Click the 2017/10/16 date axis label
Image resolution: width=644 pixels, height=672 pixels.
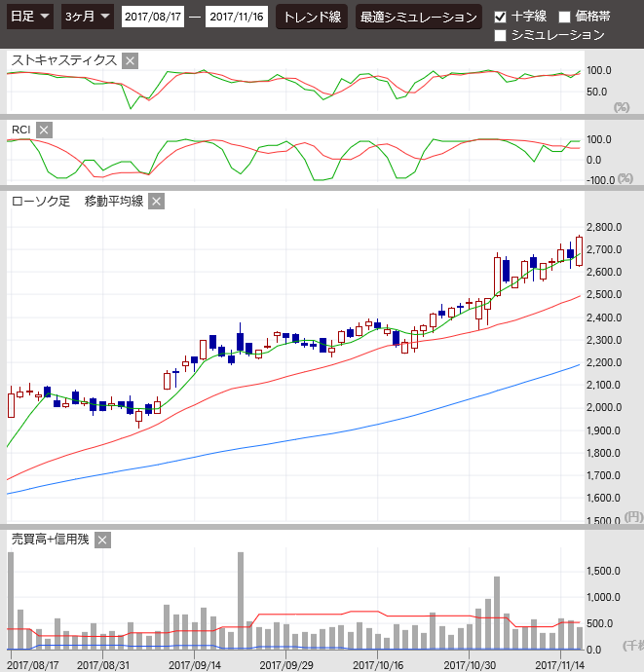point(378,664)
